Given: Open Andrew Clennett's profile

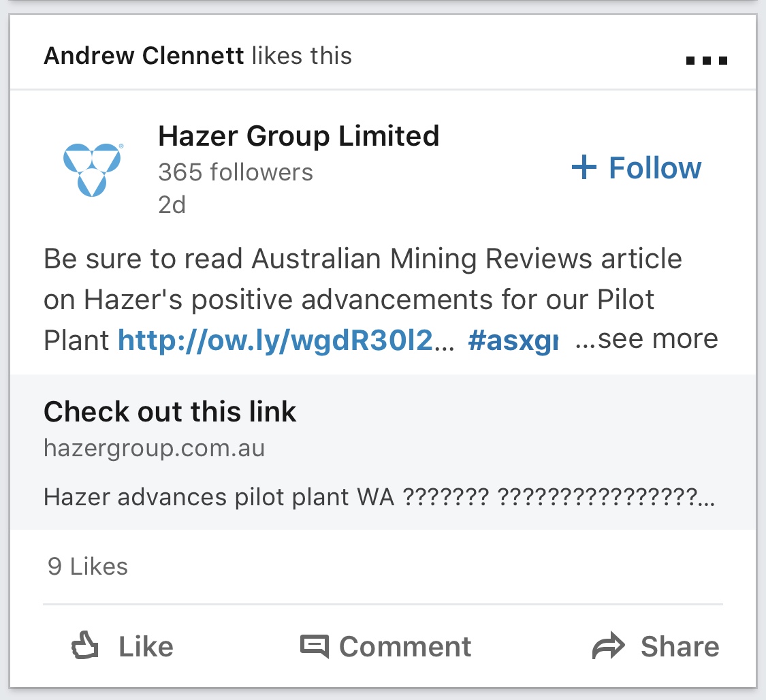Looking at the screenshot, I should tap(144, 56).
